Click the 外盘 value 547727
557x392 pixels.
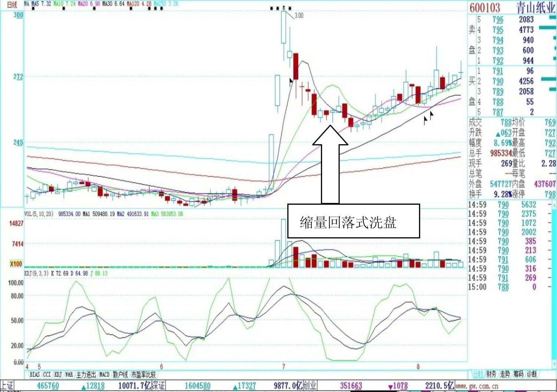[501, 184]
